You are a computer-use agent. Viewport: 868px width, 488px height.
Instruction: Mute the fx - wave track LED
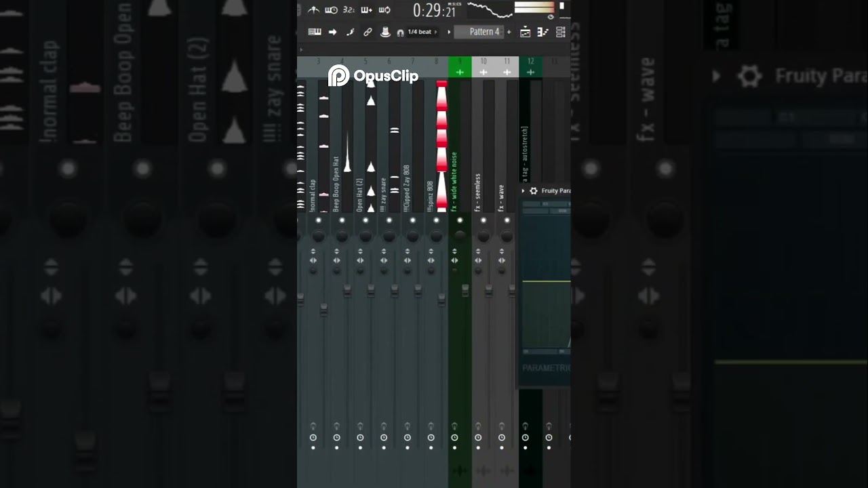(x=507, y=220)
